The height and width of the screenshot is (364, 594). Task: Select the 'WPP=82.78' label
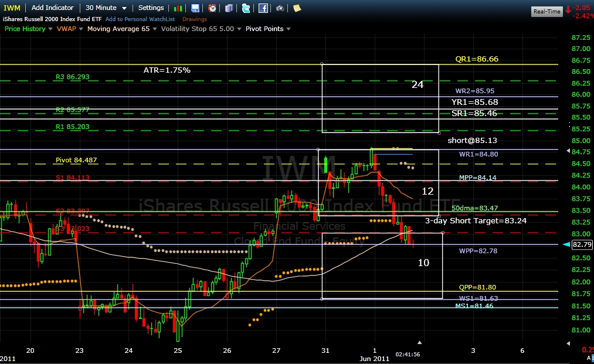pyautogui.click(x=478, y=251)
